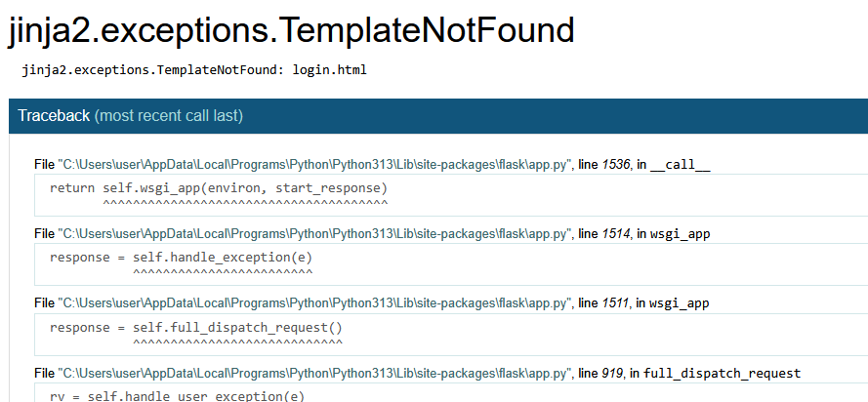Expand the "response = self.handle_exception(e)" code line

click(x=181, y=258)
